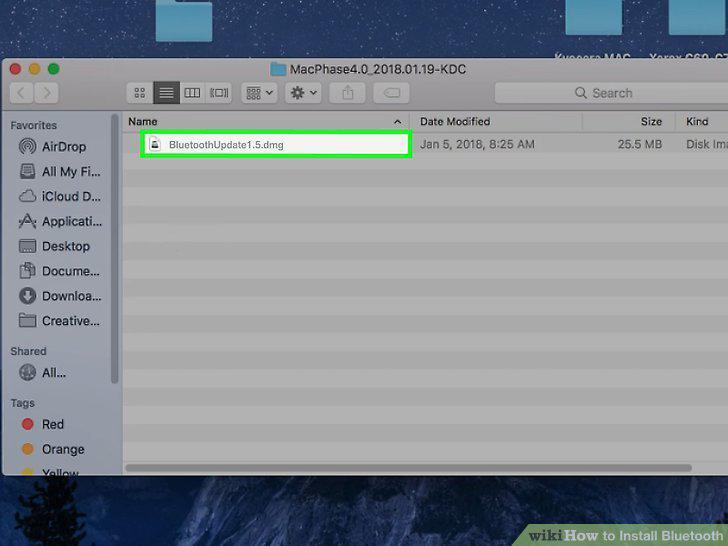Minimize the window with yellow button
This screenshot has width=728, height=546.
[34, 69]
